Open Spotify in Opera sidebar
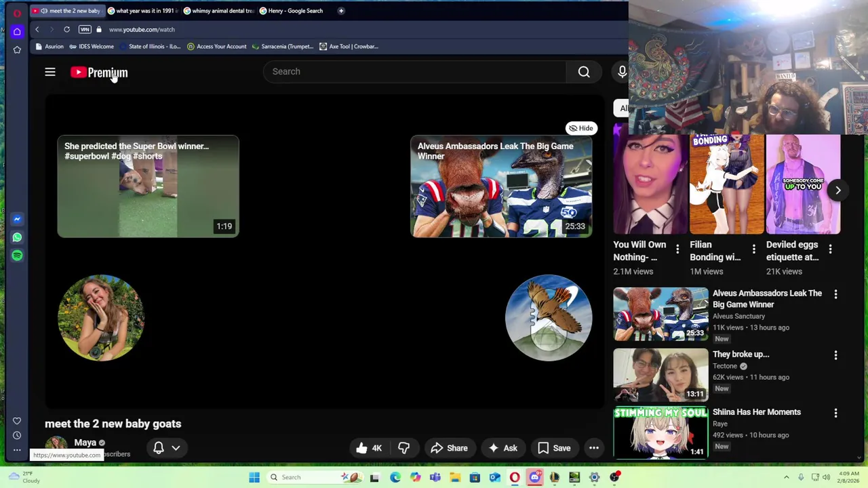Image resolution: width=868 pixels, height=488 pixels. coord(17,256)
